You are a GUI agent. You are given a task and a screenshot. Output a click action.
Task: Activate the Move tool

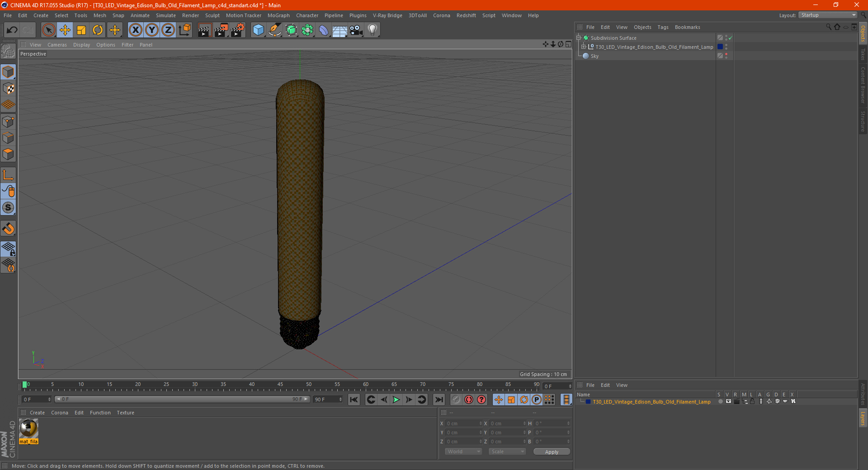(65, 30)
